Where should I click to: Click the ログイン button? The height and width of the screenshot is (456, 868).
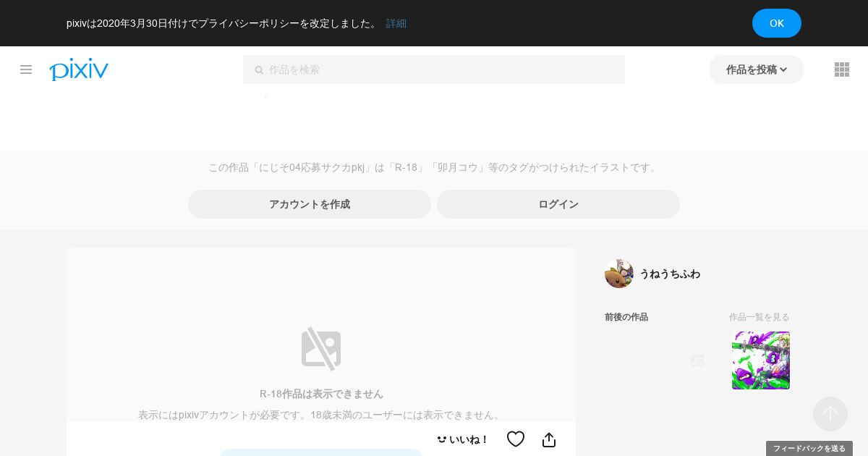point(558,204)
